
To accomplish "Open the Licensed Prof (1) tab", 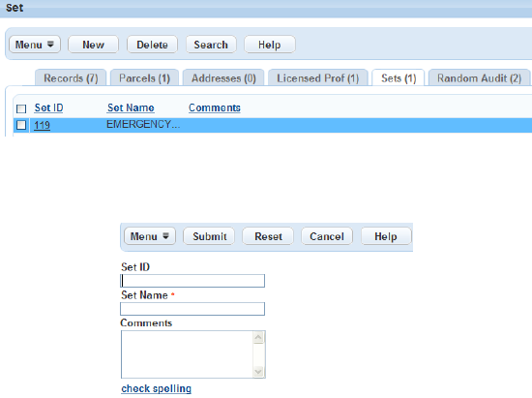I will (x=318, y=78).
